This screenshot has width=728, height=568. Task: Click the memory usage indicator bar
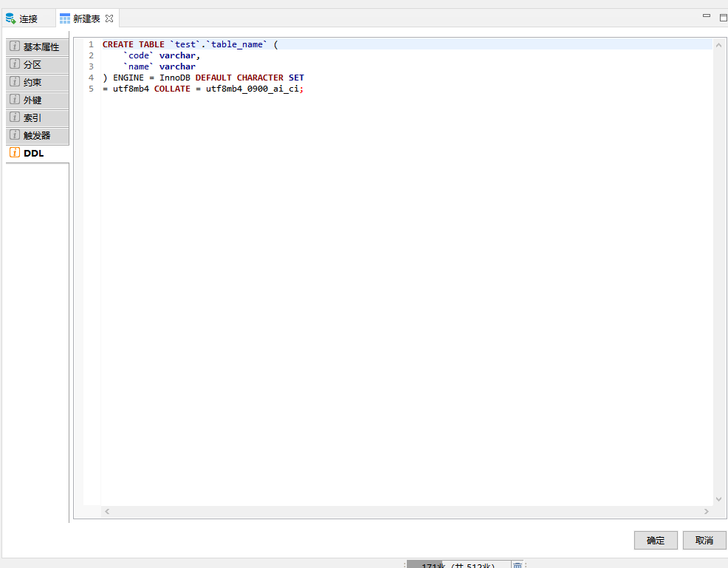458,565
